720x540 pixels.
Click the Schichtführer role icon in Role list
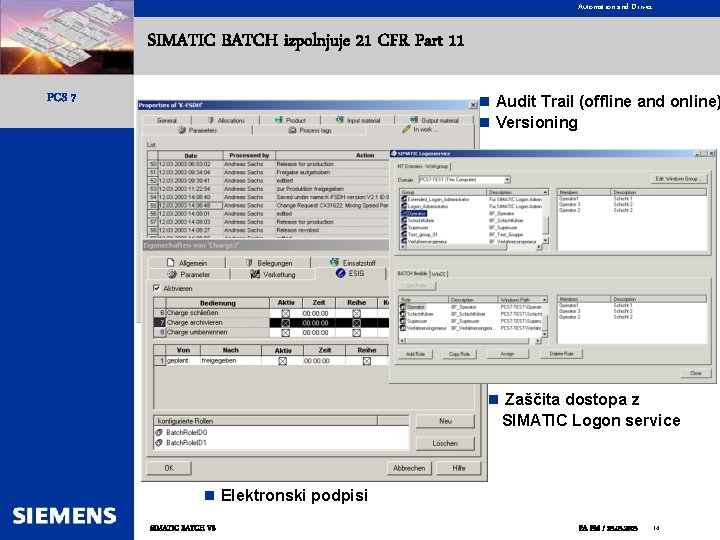click(403, 314)
